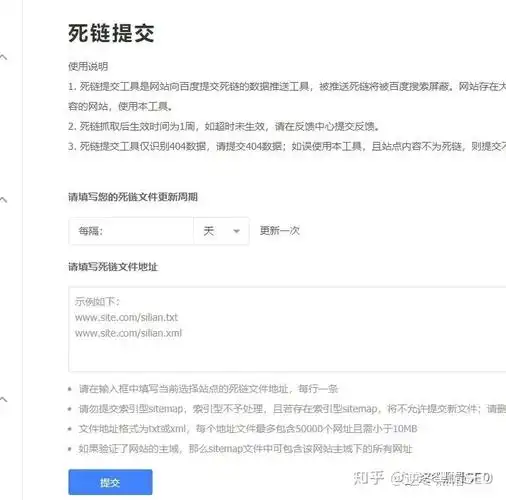The image size is (506, 500).
Task: Click the 请填写您的死链文件更新周期 label
Action: coord(133,197)
